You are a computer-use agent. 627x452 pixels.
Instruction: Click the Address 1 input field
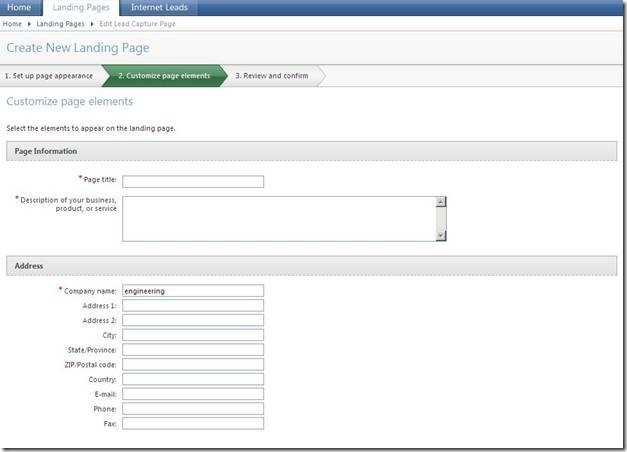pyautogui.click(x=193, y=306)
